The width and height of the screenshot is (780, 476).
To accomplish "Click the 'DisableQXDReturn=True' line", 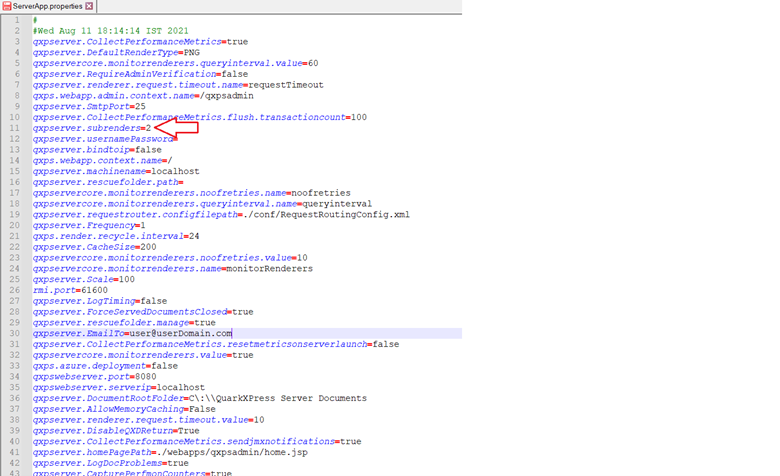I will [x=116, y=431].
